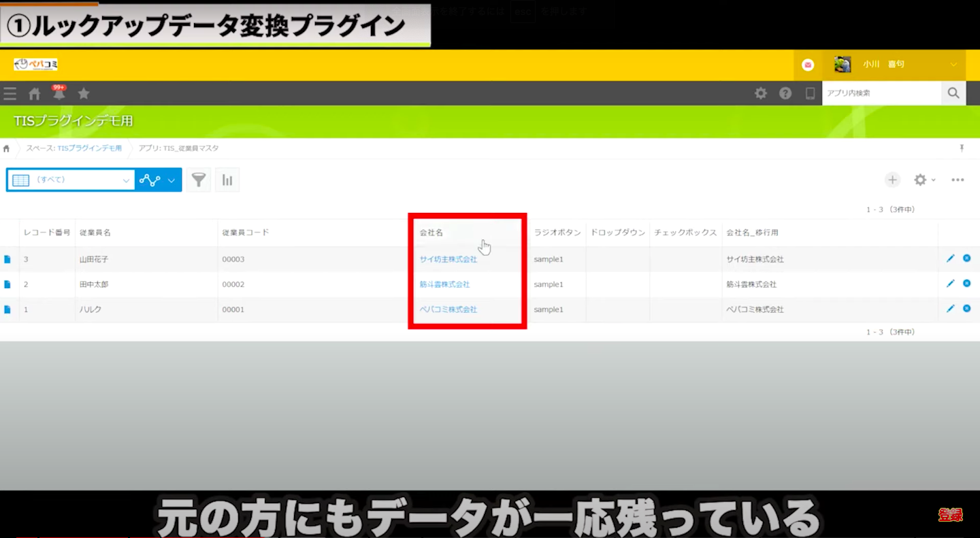The width and height of the screenshot is (980, 538).
Task: Go to portal home icon
Action: pos(34,94)
